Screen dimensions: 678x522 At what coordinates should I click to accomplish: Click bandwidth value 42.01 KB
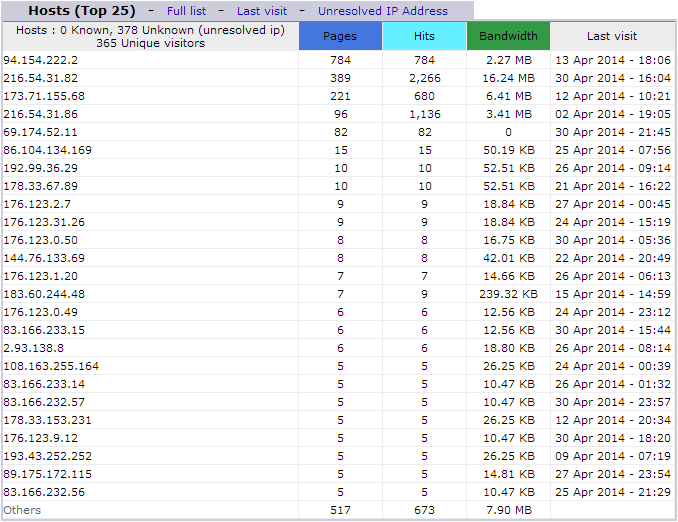(508, 258)
